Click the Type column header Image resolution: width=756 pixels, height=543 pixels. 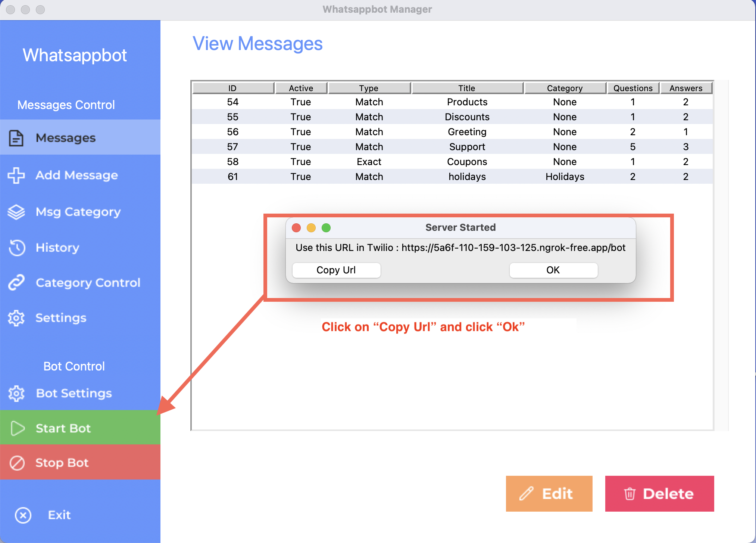(x=369, y=88)
